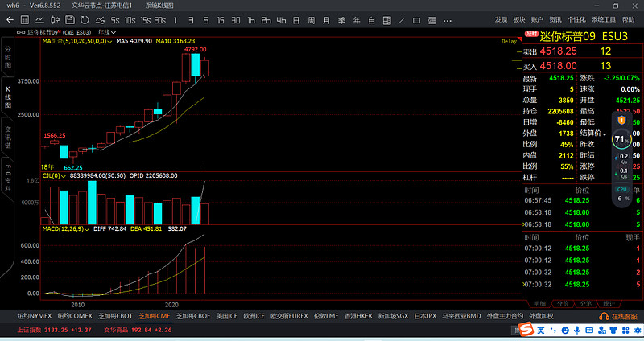Screen dimensions: 644x341
Task: Open the 纽约NYMEX exchange tab
Action: (35, 316)
